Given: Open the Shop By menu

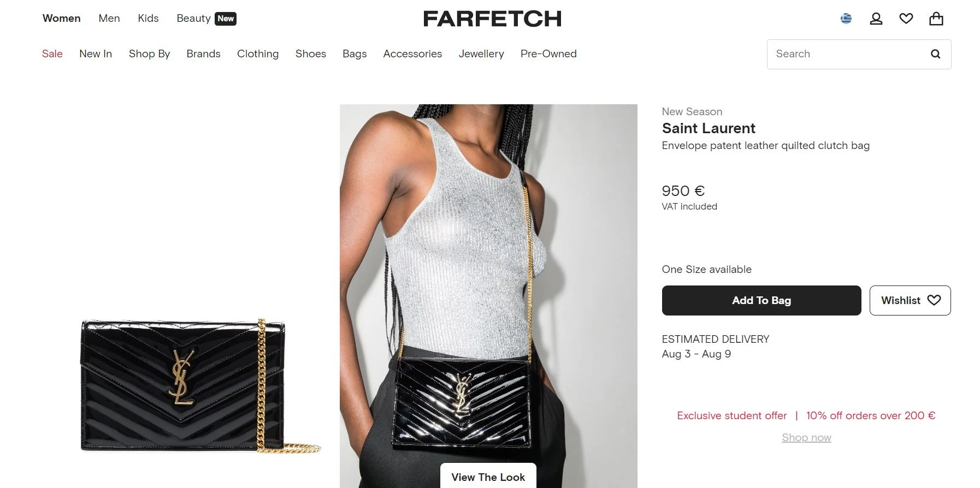Looking at the screenshot, I should 149,53.
